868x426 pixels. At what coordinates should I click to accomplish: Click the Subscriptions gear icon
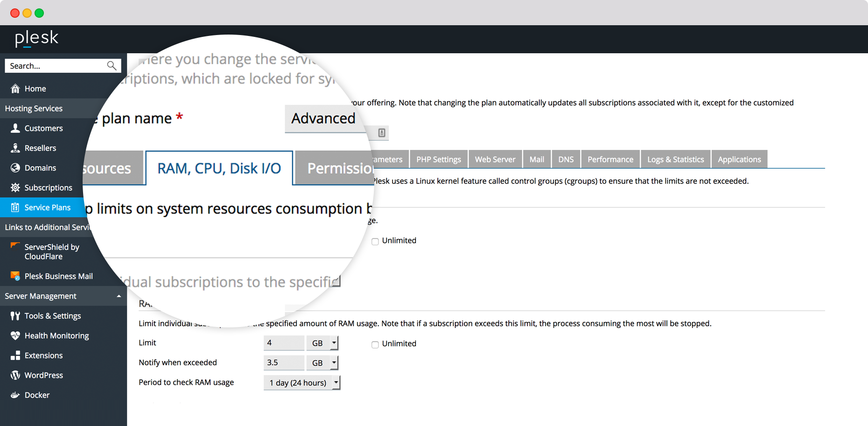pyautogui.click(x=15, y=187)
